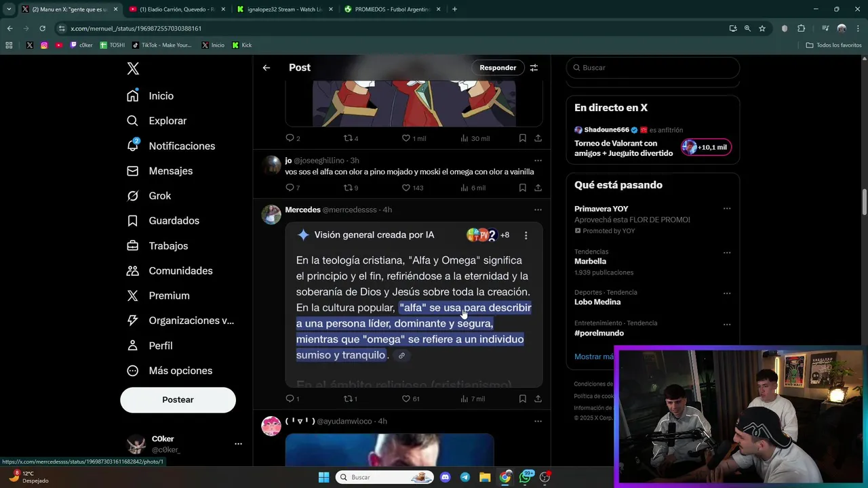The height and width of the screenshot is (488, 868).
Task: Open Perfil in the sidebar
Action: click(x=149, y=346)
